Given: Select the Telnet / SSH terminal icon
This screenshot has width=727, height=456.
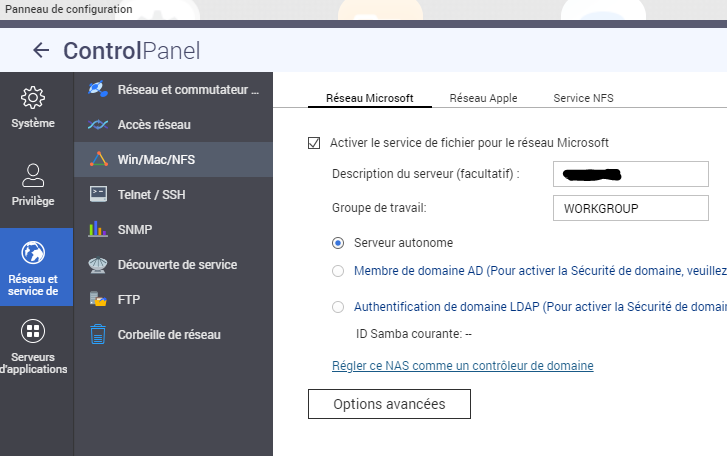Looking at the screenshot, I should (x=98, y=195).
